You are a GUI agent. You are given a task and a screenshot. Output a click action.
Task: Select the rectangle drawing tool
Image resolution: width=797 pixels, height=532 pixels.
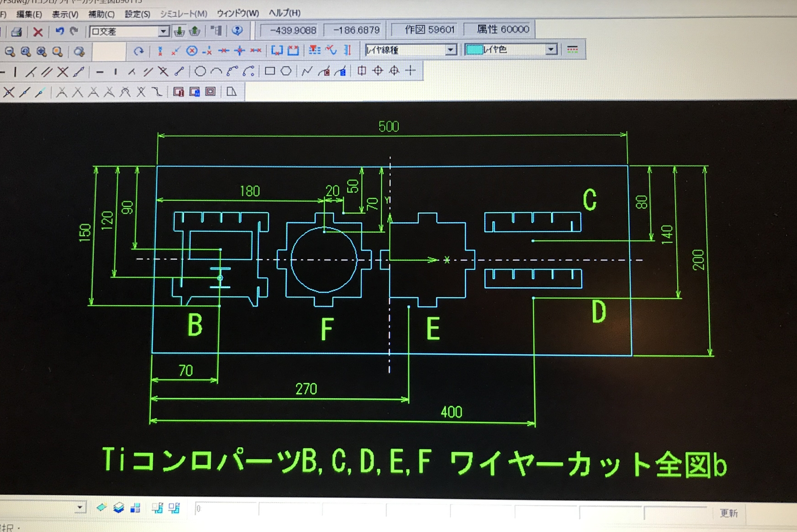(269, 71)
